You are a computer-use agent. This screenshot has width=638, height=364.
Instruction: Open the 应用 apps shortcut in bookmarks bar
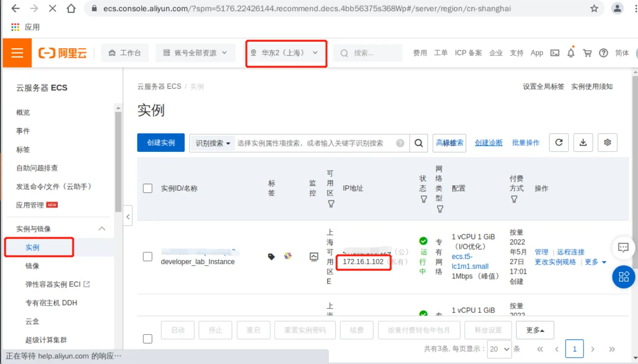click(26, 27)
